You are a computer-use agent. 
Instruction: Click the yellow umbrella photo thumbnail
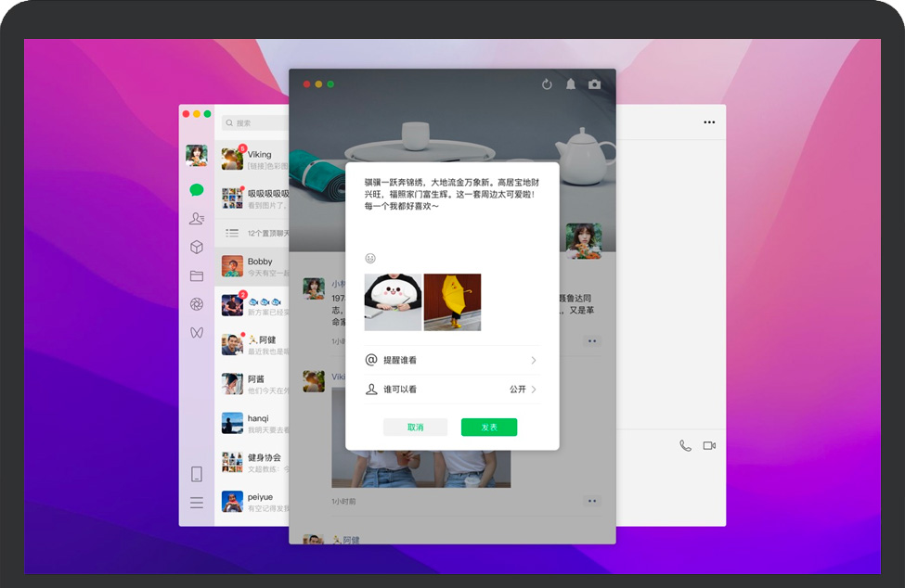coord(452,302)
